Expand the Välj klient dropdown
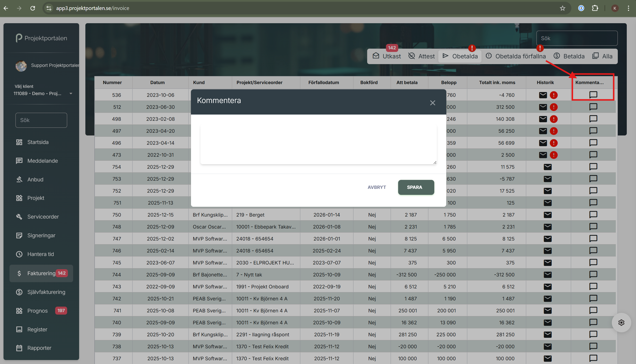The height and width of the screenshot is (364, 636). 71,94
